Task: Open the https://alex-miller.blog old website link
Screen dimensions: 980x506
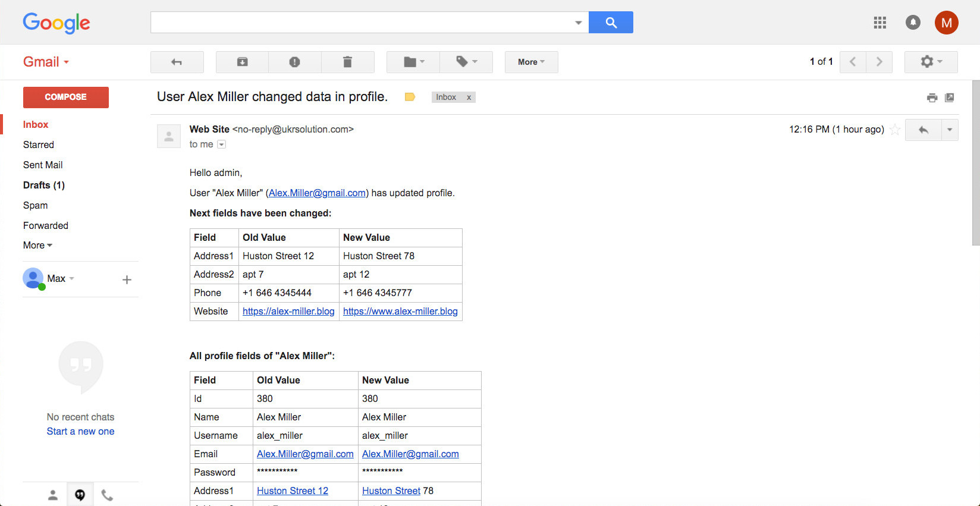Action: pos(288,311)
